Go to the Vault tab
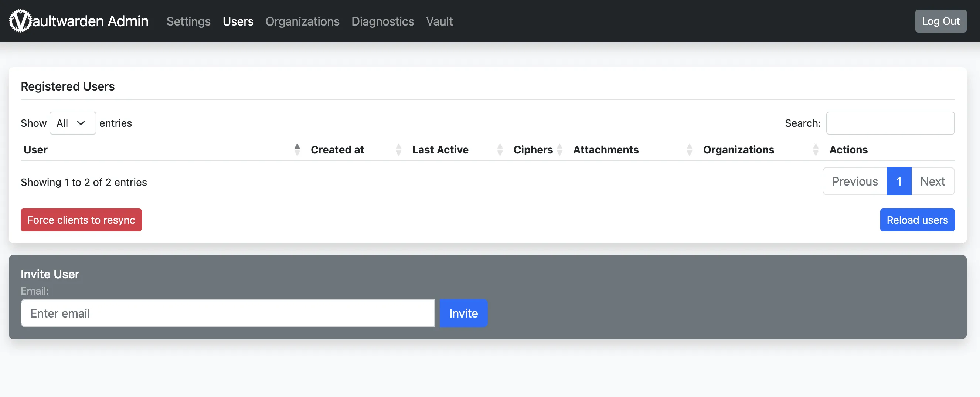The width and height of the screenshot is (980, 397). (x=439, y=21)
